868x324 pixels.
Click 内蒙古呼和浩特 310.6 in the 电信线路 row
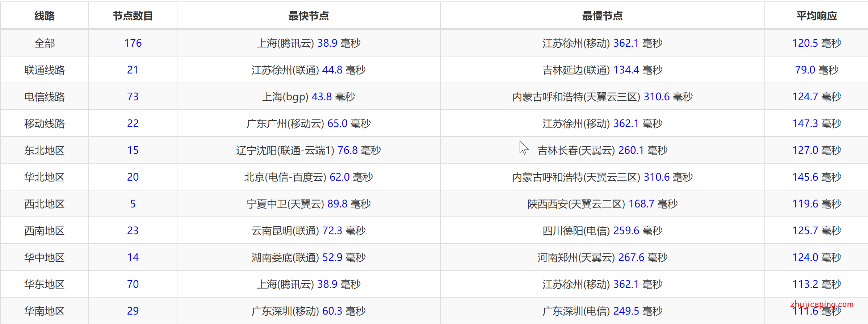click(602, 97)
